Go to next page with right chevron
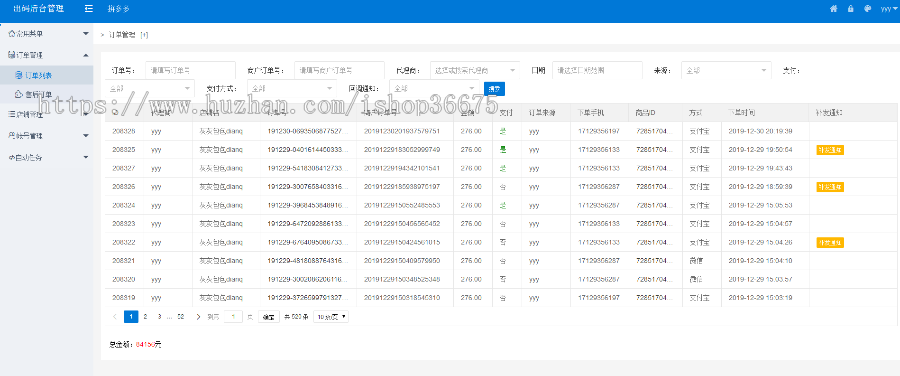Viewport: 900px width, 376px height. pos(198,316)
